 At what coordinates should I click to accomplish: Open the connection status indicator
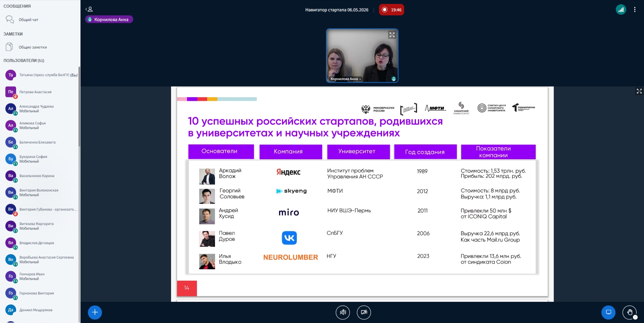[621, 10]
